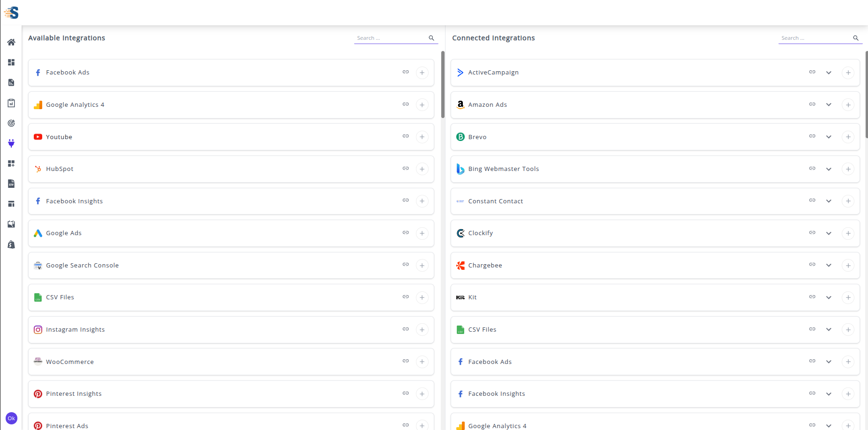Add the available Google Analytics 4 integration
The image size is (868, 430).
pos(422,105)
